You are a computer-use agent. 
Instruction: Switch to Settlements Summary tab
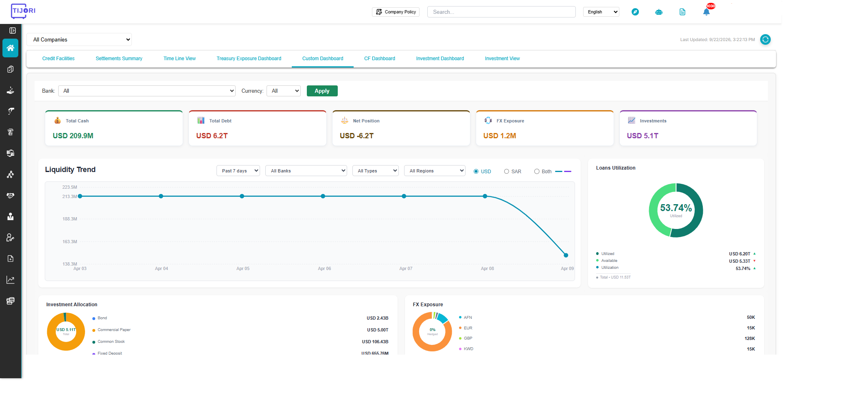pyautogui.click(x=119, y=59)
